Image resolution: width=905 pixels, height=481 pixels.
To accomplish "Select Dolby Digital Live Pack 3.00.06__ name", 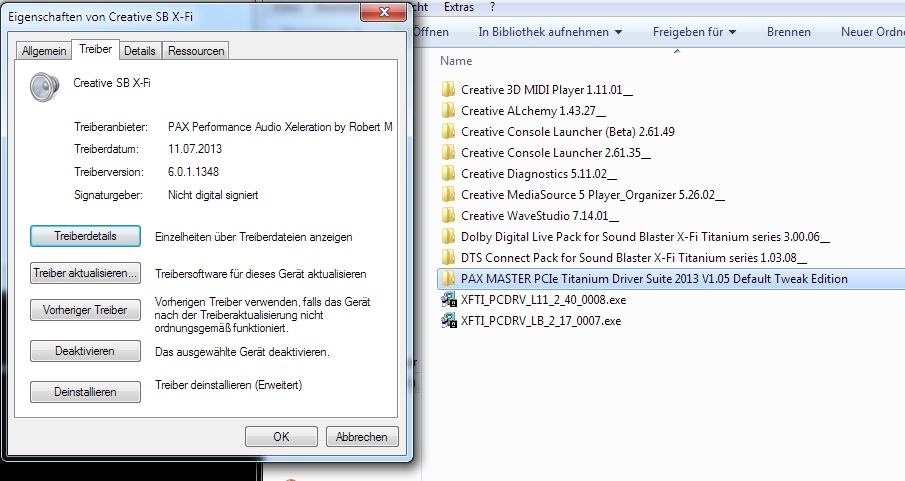I will tap(645, 236).
